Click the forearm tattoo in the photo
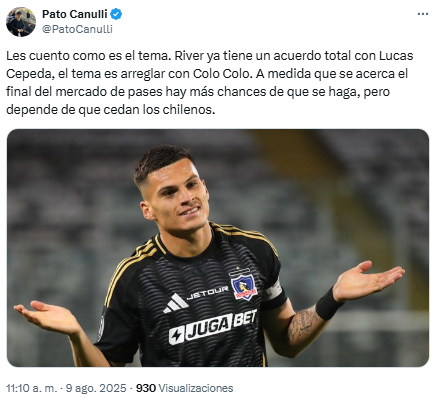440x401 pixels. click(x=303, y=325)
